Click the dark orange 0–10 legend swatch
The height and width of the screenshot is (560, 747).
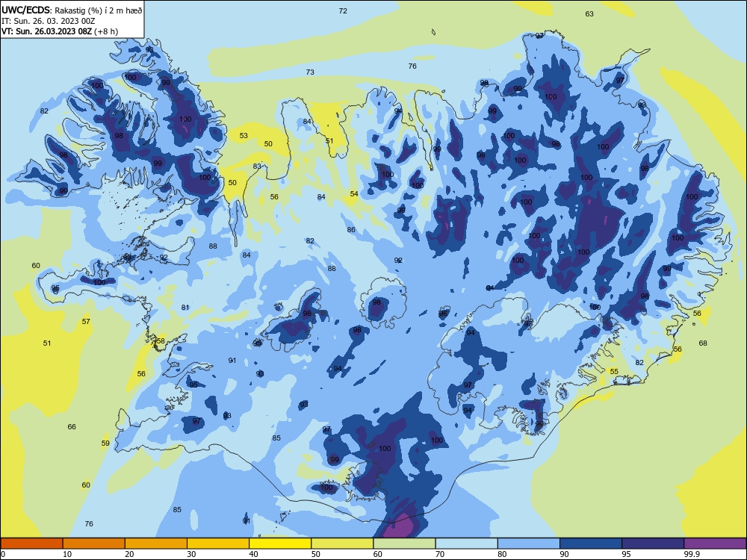31,544
